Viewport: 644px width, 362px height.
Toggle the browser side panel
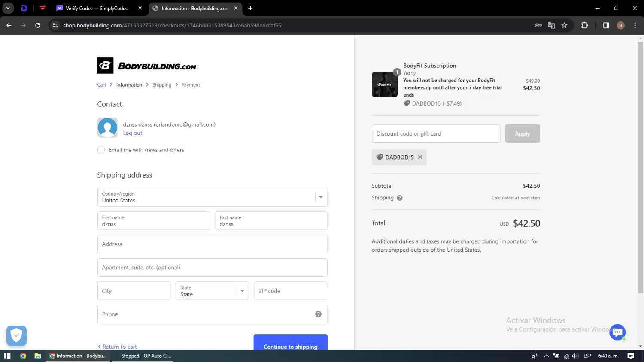(606, 25)
